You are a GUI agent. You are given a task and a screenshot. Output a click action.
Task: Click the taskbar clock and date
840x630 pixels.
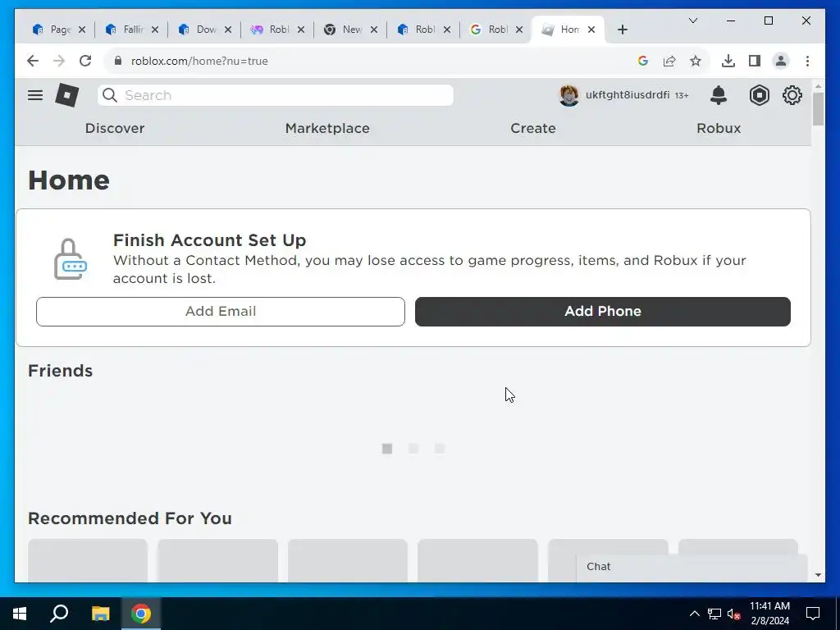point(769,614)
